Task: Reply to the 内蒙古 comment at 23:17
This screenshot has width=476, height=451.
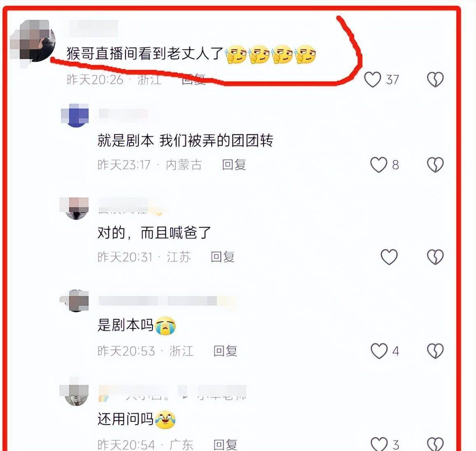Action: click(234, 165)
